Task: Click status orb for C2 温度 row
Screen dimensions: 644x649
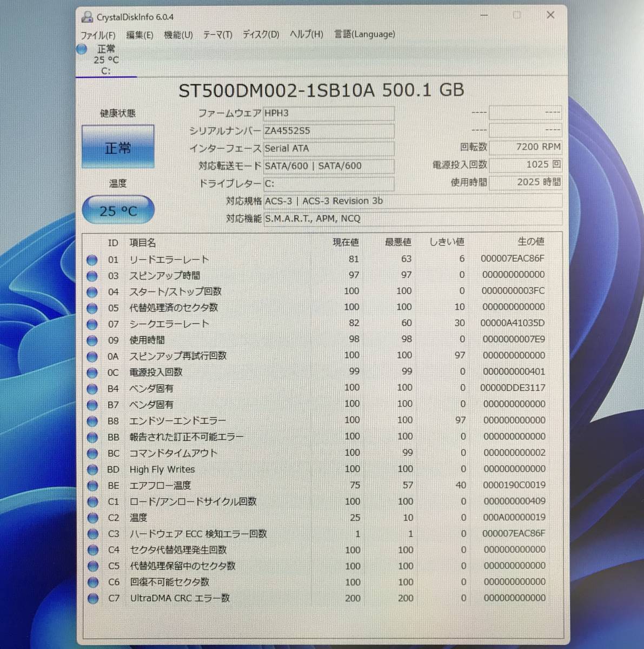Action: pos(92,518)
